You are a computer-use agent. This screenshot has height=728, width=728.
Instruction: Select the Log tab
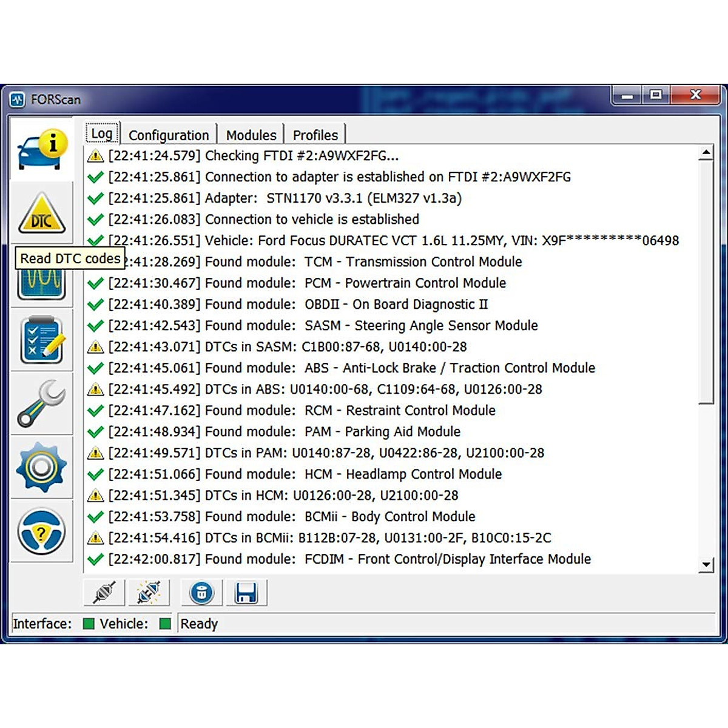coord(102,133)
